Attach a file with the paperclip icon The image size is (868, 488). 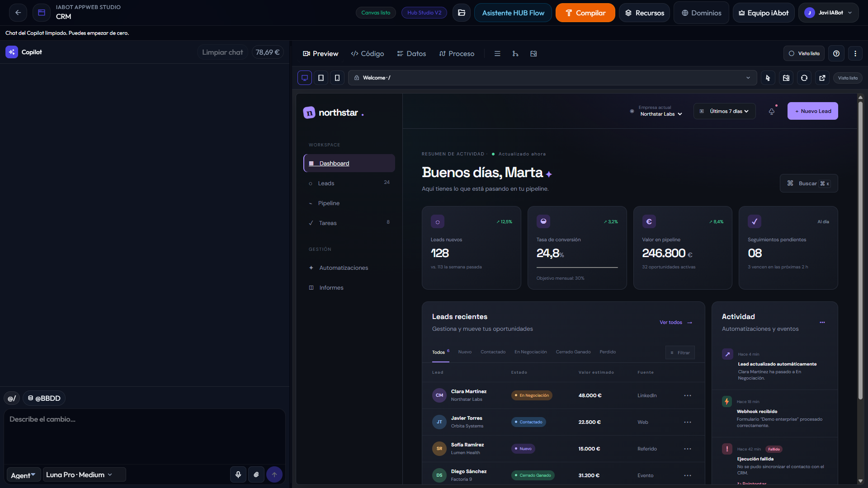pos(256,474)
